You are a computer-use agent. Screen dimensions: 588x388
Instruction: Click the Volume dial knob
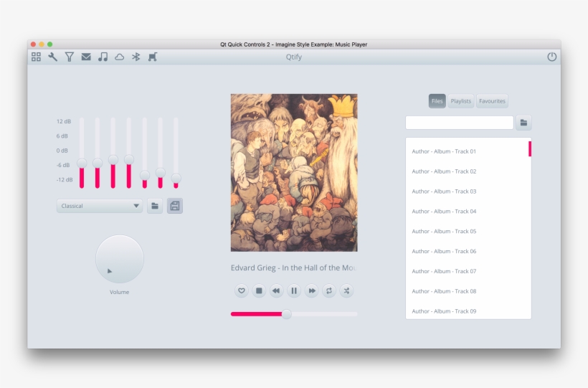pos(120,259)
